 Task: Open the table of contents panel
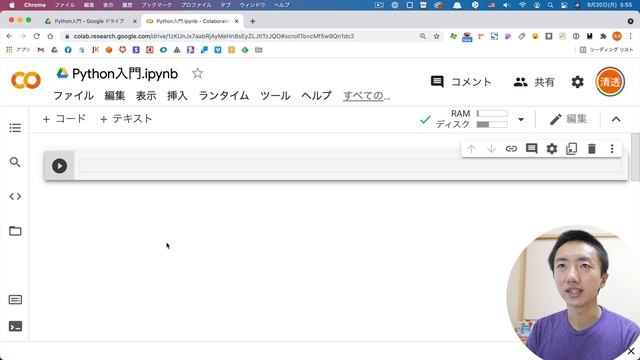15,128
